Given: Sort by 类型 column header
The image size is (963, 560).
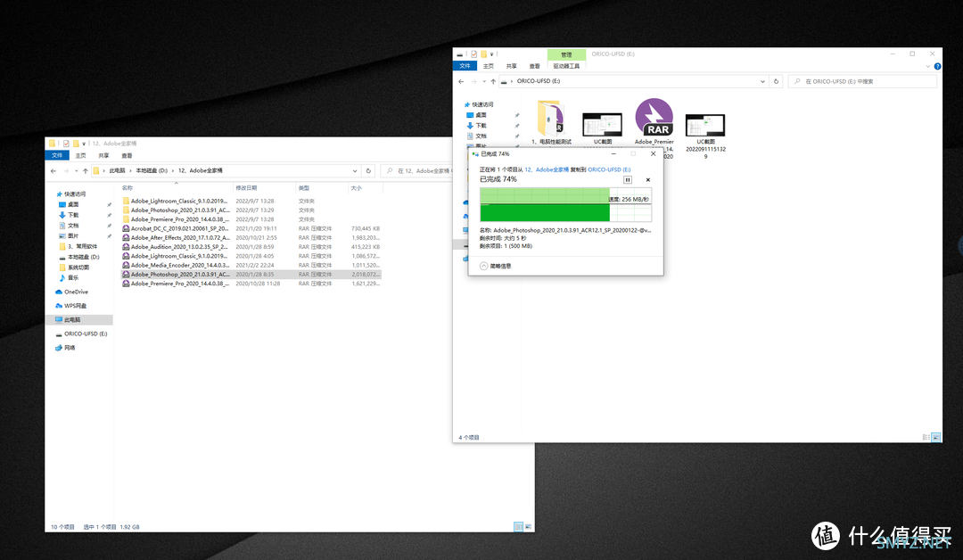Looking at the screenshot, I should click(x=322, y=188).
